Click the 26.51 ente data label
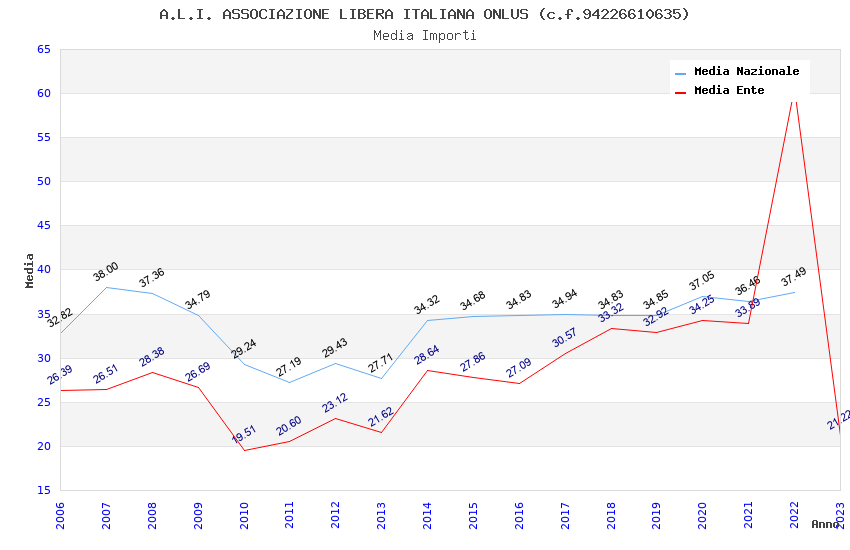The width and height of the screenshot is (850, 550). [x=105, y=374]
